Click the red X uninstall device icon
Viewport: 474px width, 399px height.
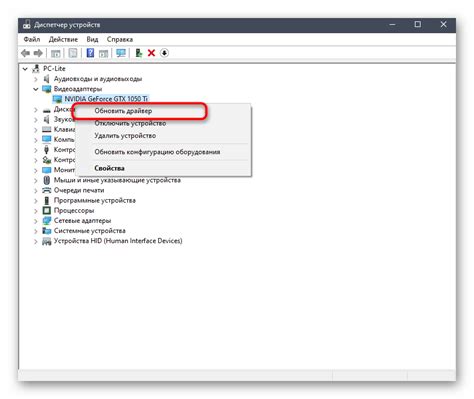151,53
